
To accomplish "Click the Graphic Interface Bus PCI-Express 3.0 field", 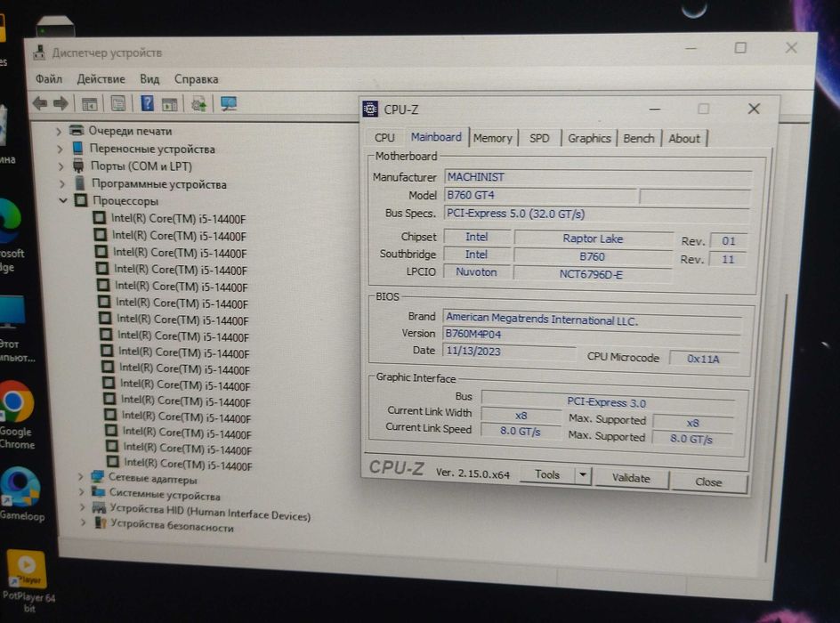I will 607,401.
